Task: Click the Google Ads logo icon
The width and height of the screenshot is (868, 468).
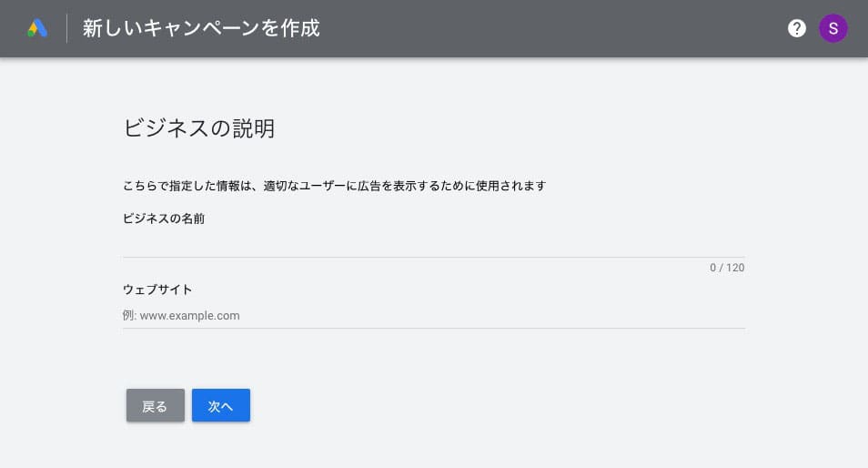Action: (37, 28)
